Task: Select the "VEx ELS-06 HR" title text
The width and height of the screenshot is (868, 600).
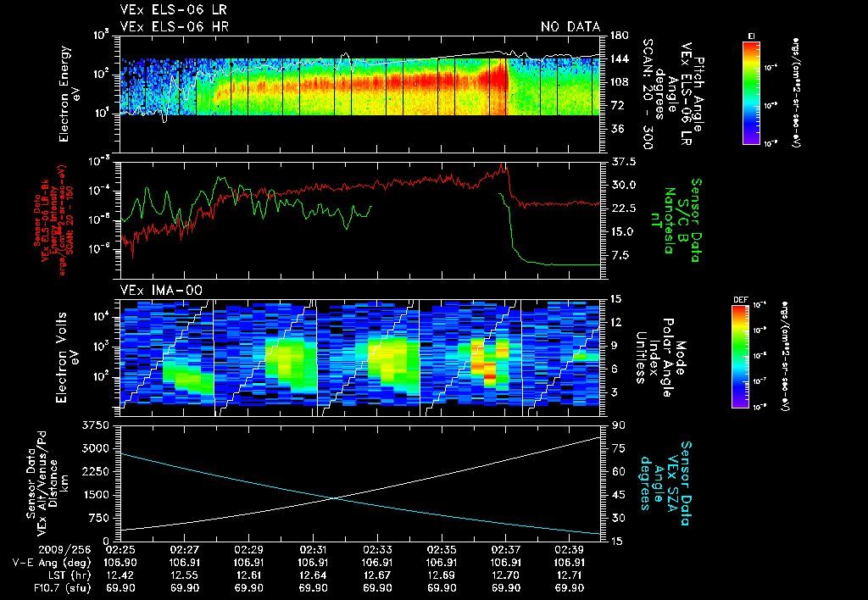Action: [x=175, y=26]
